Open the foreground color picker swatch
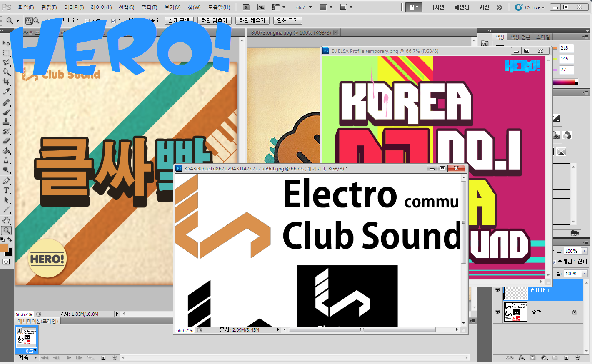592x364 pixels. pos(4,248)
